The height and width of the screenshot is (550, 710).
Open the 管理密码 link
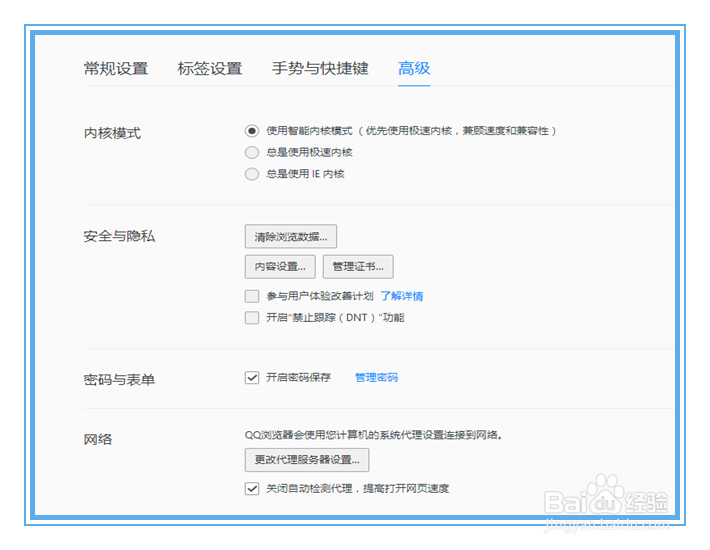point(376,378)
